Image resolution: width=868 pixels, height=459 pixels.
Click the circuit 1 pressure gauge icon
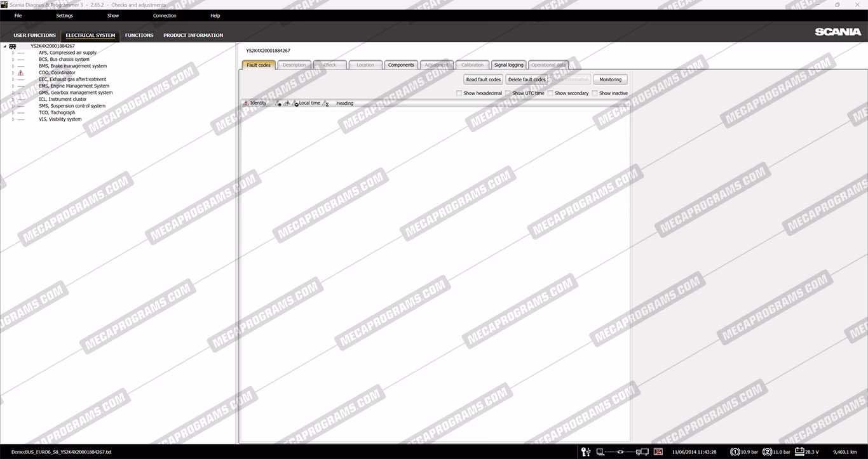click(x=735, y=452)
